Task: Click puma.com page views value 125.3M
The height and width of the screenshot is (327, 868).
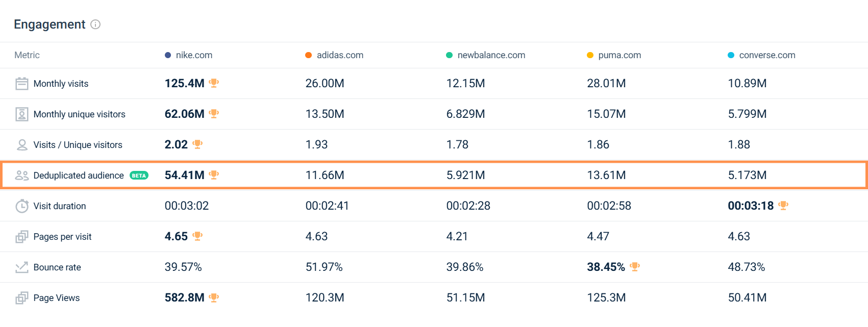Action: click(x=606, y=297)
